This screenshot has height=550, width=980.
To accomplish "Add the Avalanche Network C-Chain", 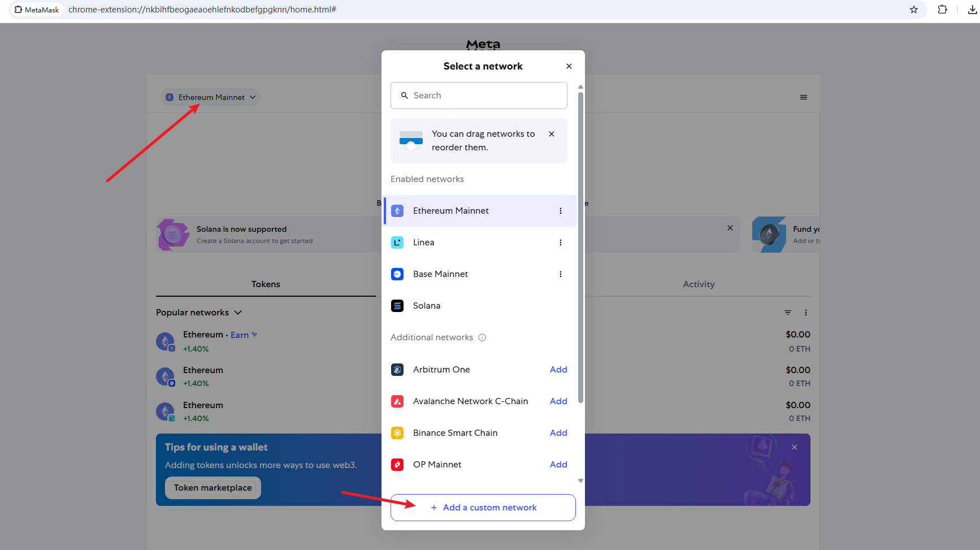I will pyautogui.click(x=558, y=401).
